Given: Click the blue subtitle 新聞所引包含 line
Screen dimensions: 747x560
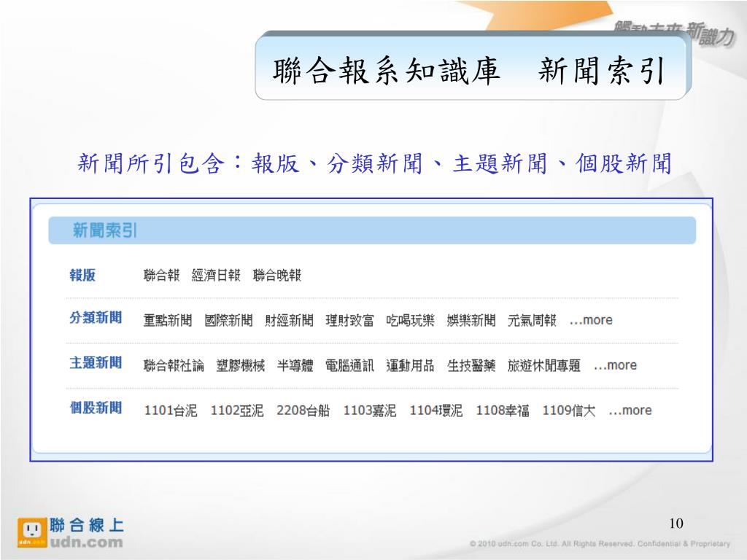Looking at the screenshot, I should (x=375, y=163).
